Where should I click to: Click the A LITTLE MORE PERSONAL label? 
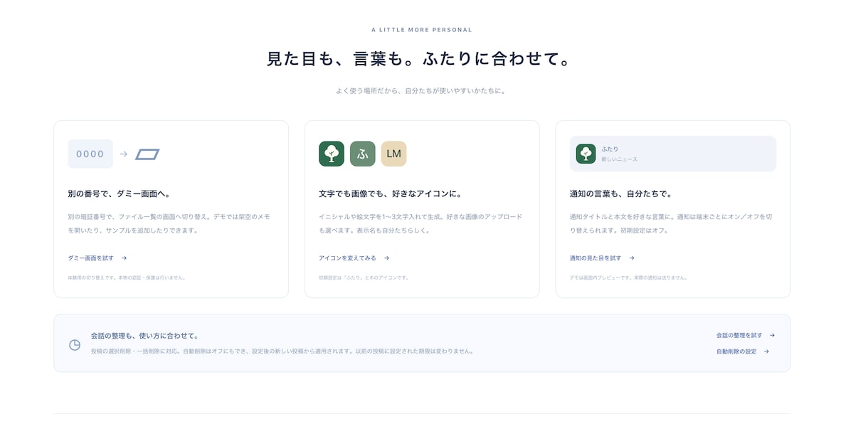[x=422, y=30]
